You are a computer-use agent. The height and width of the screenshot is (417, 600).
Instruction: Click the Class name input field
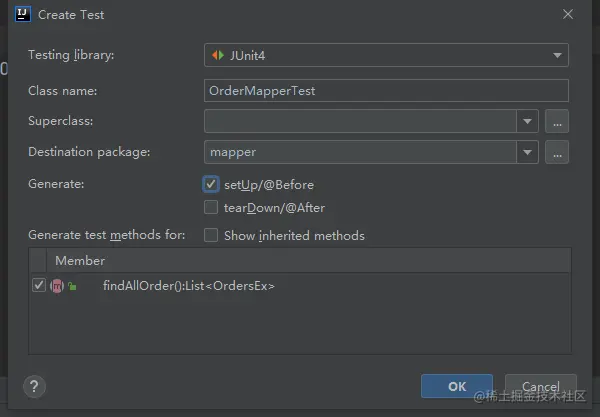coord(386,90)
